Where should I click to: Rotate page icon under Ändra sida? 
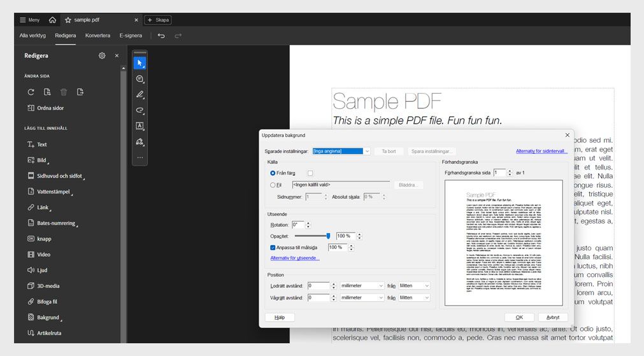coord(31,92)
